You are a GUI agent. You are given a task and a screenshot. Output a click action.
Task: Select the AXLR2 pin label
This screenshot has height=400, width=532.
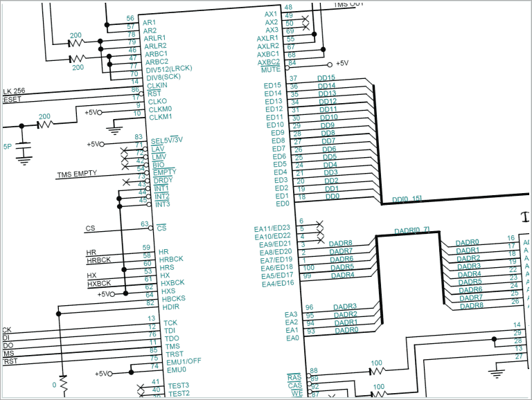pyautogui.click(x=268, y=46)
